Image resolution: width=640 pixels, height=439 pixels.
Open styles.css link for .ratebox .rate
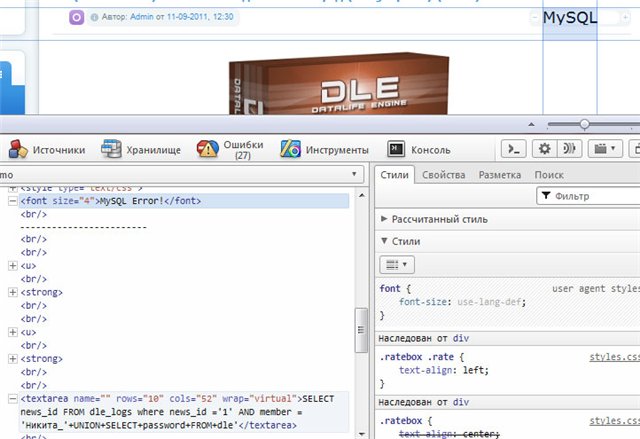614,357
